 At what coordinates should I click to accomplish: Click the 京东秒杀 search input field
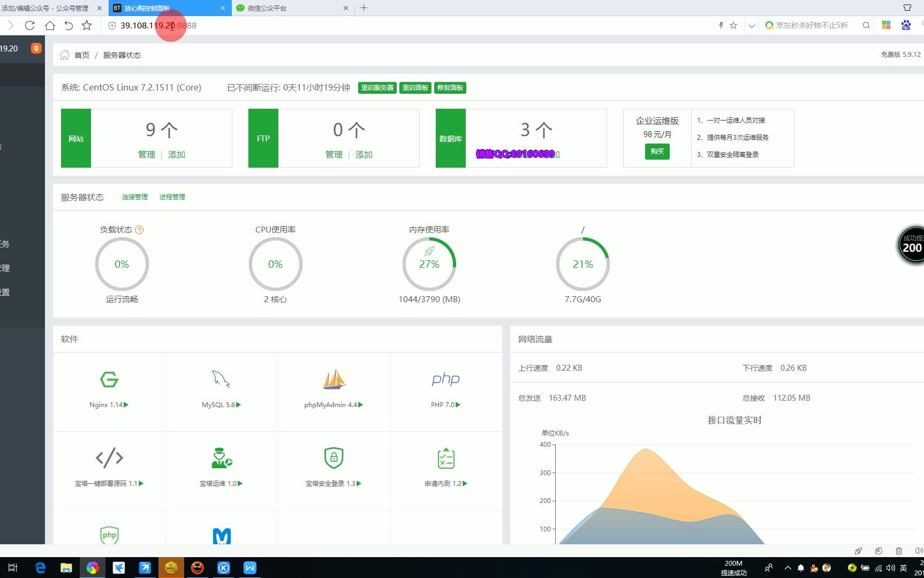tap(812, 25)
